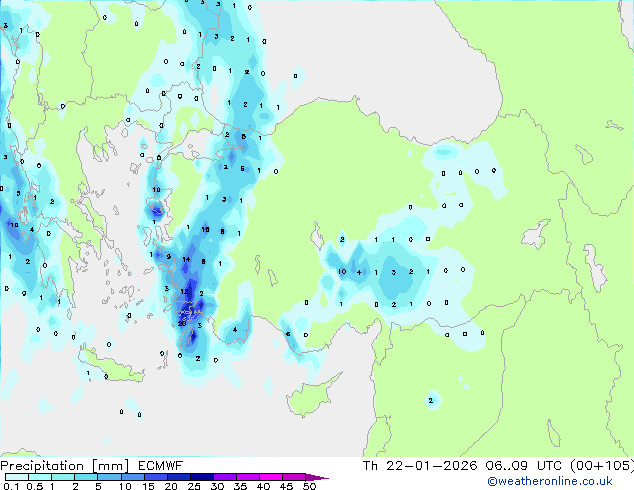Pick the 10–15 mm blue legend segment
The height and width of the screenshot is (490, 634).
pyautogui.click(x=132, y=477)
